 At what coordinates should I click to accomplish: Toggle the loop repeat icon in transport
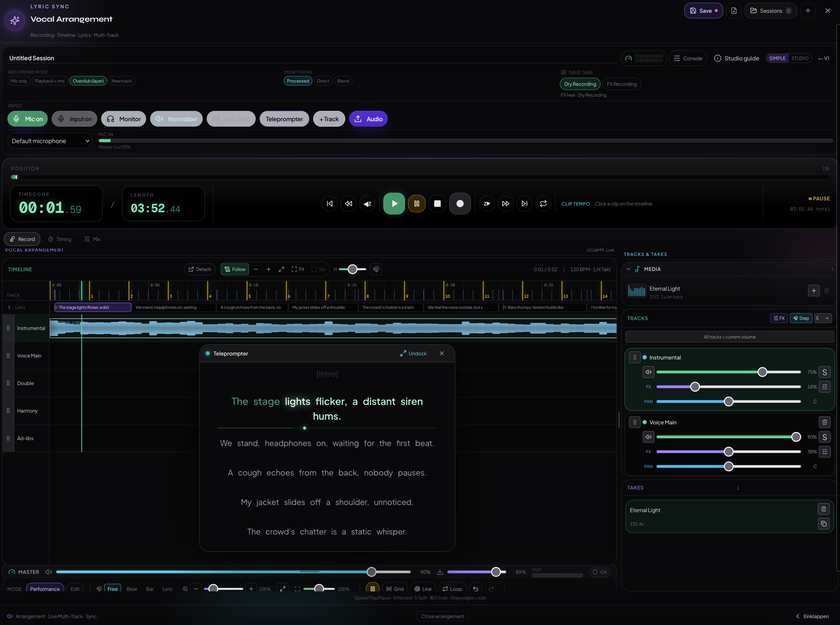(x=543, y=204)
